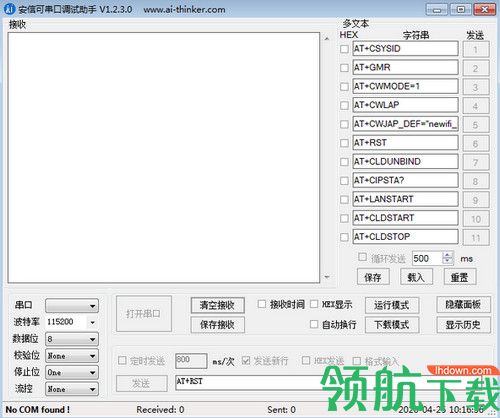Click the 重置 button

pyautogui.click(x=460, y=277)
